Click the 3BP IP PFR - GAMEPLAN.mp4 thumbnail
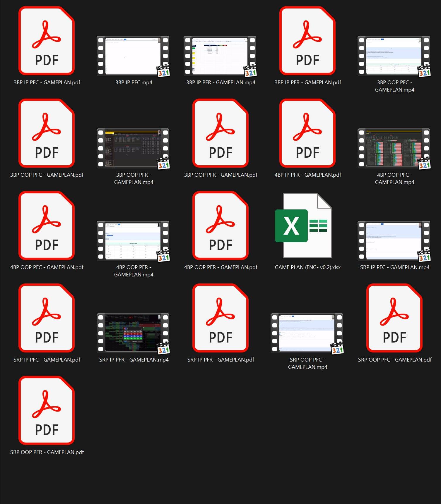441x504 pixels. (x=220, y=56)
